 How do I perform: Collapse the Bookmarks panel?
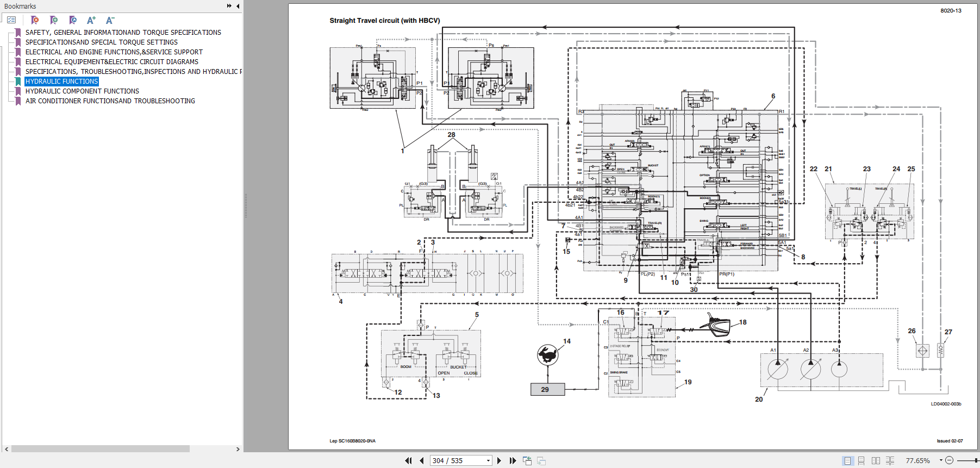[238, 6]
